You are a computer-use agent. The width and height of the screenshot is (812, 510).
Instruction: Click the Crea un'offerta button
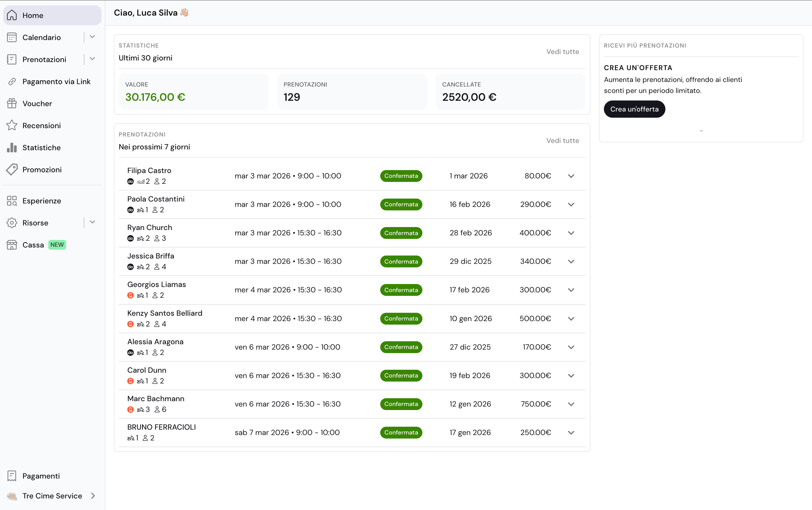(634, 109)
